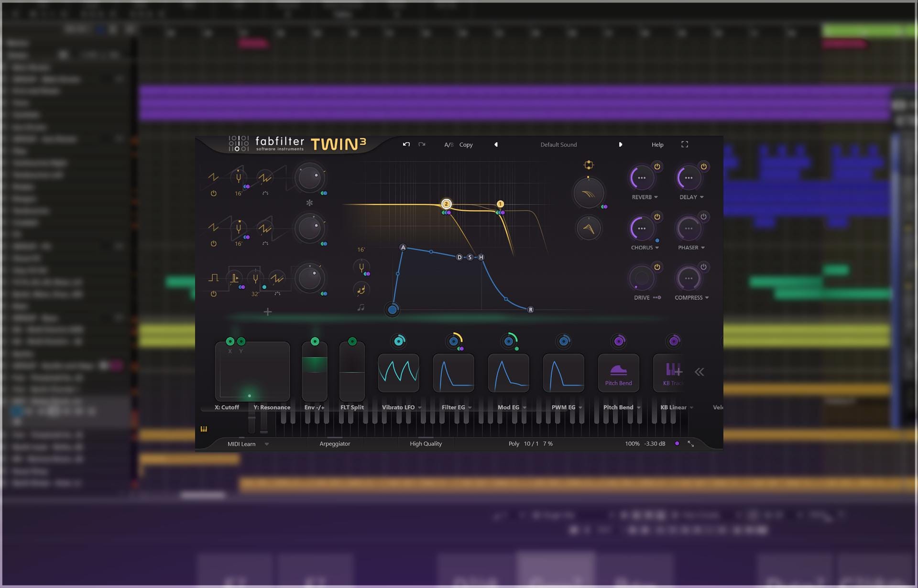Click oscillator 3 pulse width knob

pyautogui.click(x=234, y=278)
